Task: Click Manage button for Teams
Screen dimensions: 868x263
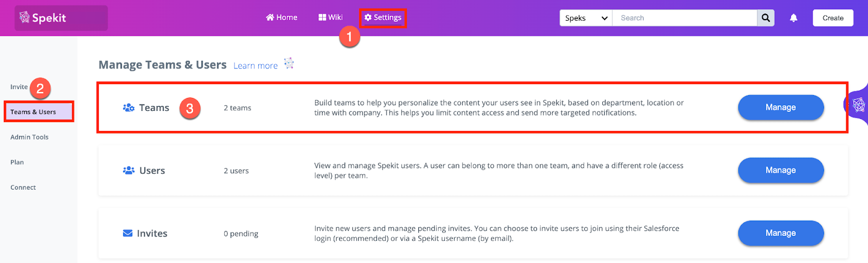Action: [x=781, y=108]
